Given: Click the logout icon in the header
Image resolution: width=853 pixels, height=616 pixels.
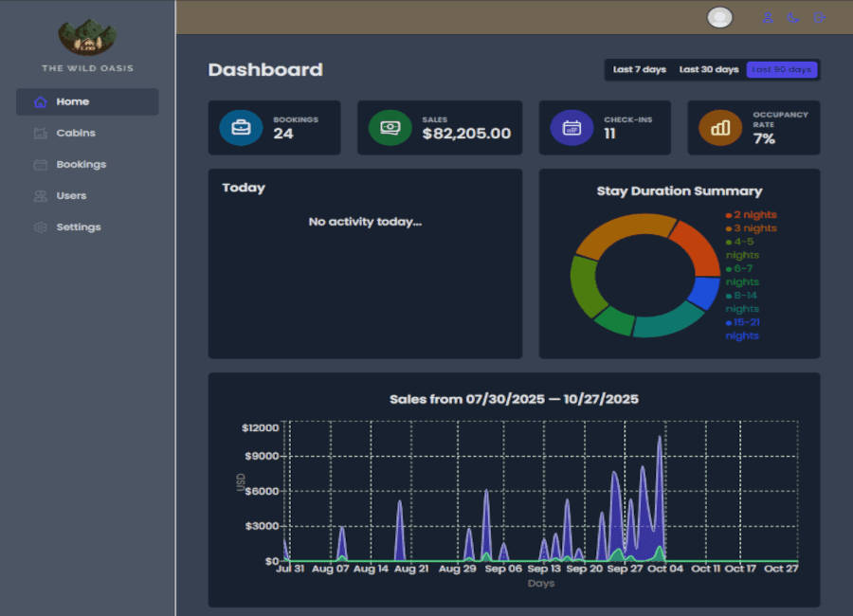Looking at the screenshot, I should [x=820, y=17].
